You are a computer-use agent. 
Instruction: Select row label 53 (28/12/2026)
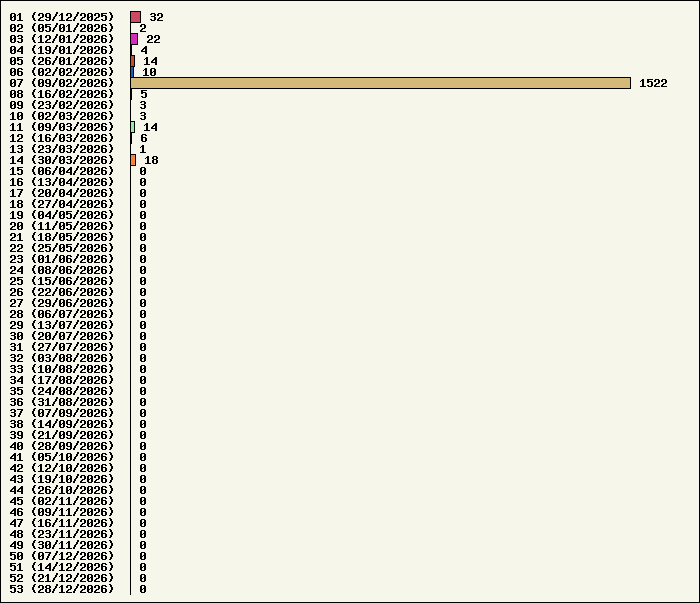(x=62, y=589)
